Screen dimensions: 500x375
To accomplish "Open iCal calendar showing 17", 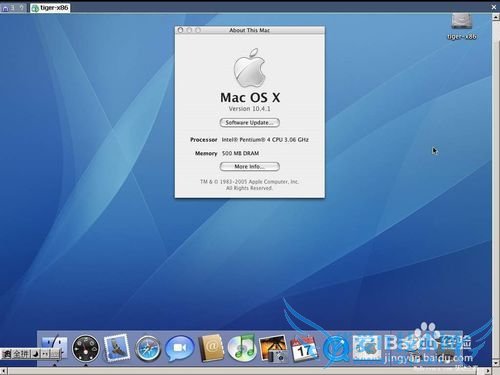I will tap(304, 349).
